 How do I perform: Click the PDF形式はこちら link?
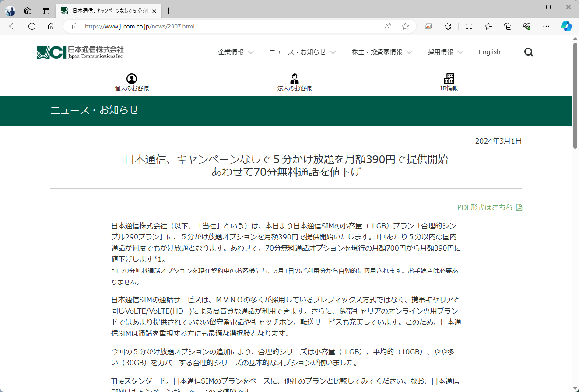click(x=486, y=207)
